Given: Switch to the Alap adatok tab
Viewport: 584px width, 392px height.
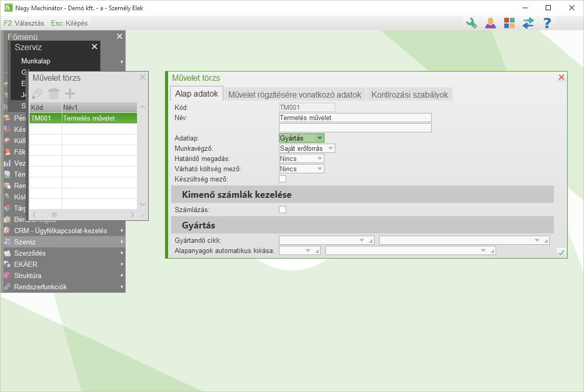Looking at the screenshot, I should [197, 94].
